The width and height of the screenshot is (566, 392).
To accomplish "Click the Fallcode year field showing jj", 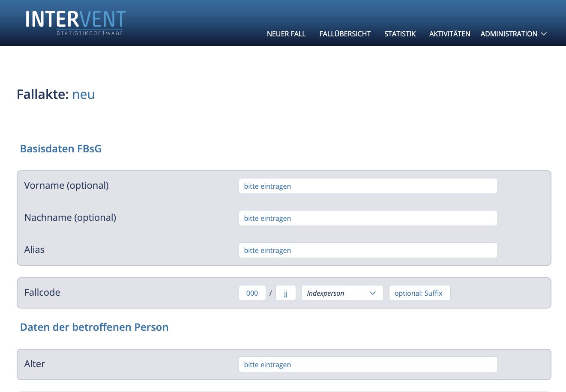I will click(x=286, y=293).
